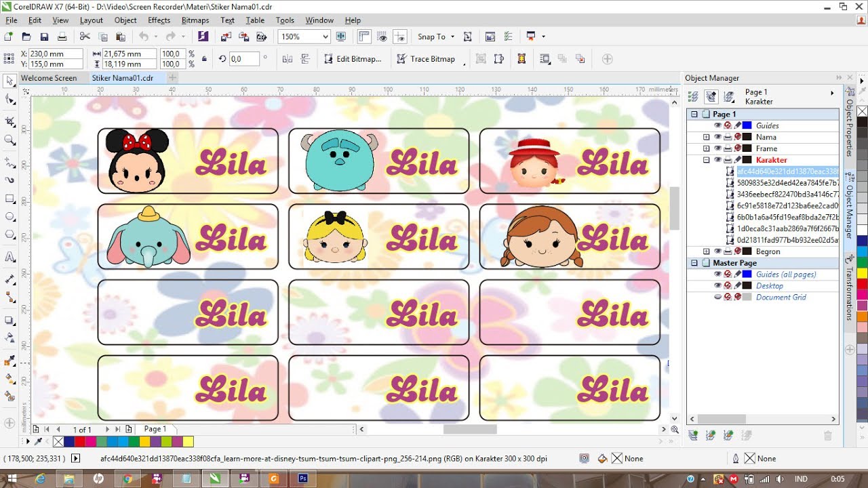This screenshot has height=488, width=868.
Task: Click yellow swatch in bottom document palette
Action: coord(188,442)
